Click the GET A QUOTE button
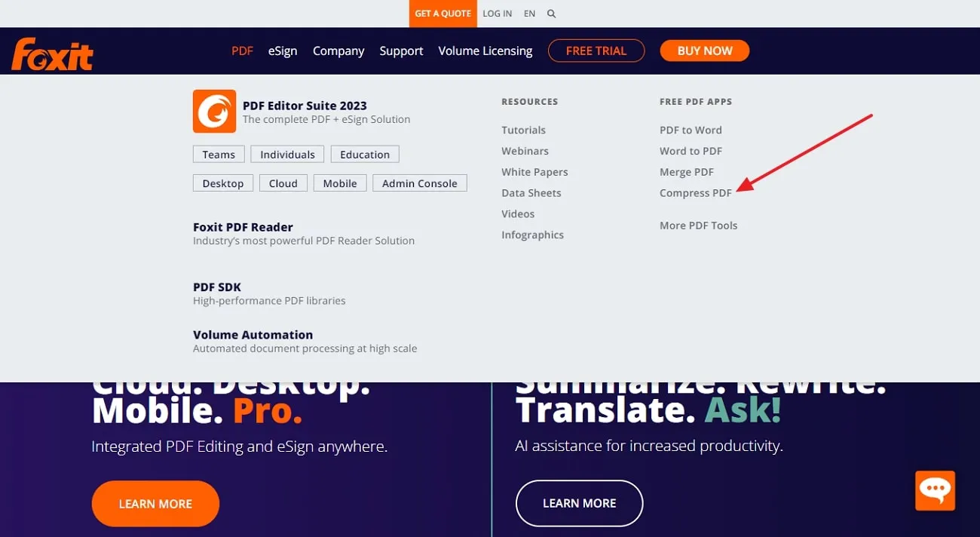Screen dimensions: 980x537 click(443, 14)
